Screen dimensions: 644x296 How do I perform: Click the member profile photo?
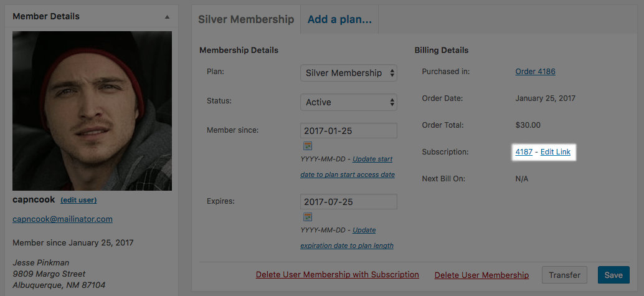point(92,110)
